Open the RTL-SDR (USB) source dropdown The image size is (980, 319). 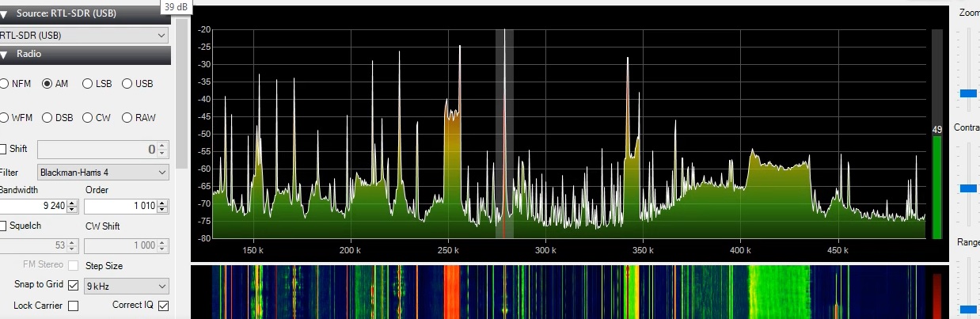(x=84, y=36)
